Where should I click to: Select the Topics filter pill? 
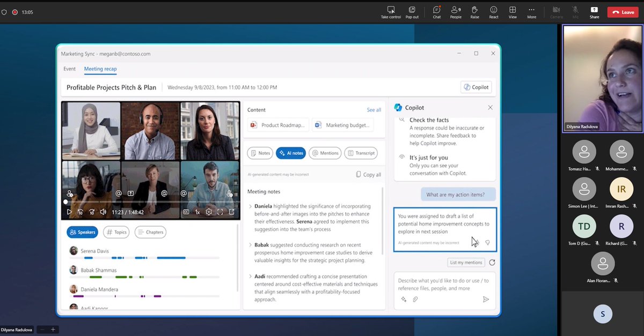click(116, 232)
